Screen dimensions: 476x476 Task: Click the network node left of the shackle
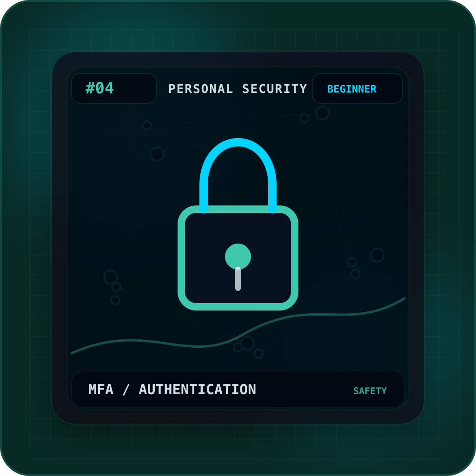coord(157,154)
